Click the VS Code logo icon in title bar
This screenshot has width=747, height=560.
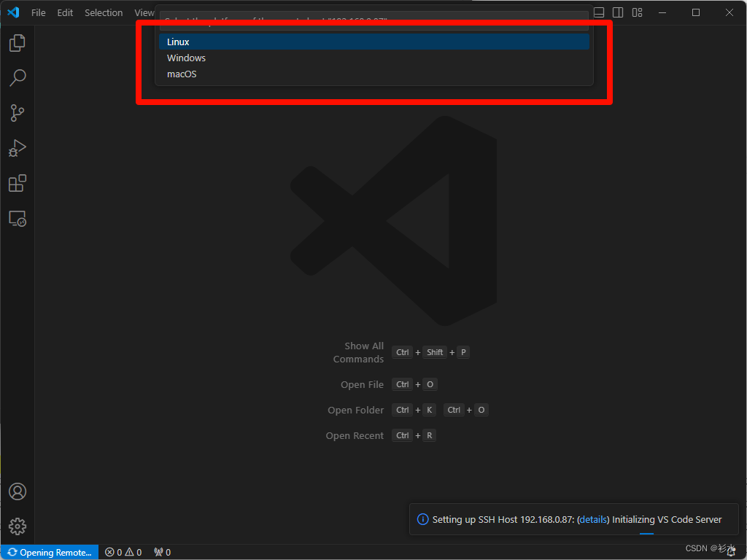pyautogui.click(x=13, y=12)
